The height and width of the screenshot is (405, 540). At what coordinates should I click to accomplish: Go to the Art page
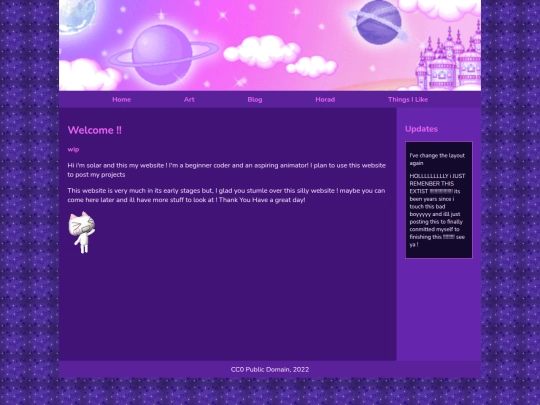(x=189, y=100)
